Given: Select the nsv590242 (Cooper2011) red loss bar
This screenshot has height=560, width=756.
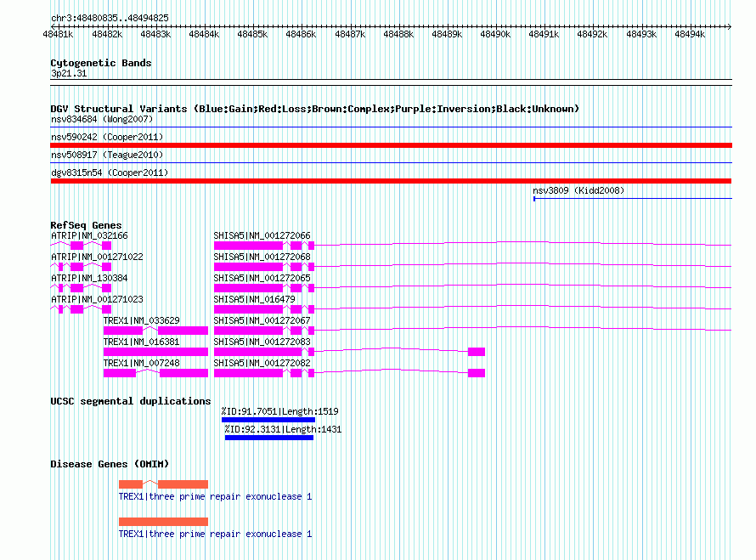Looking at the screenshot, I should [x=391, y=145].
